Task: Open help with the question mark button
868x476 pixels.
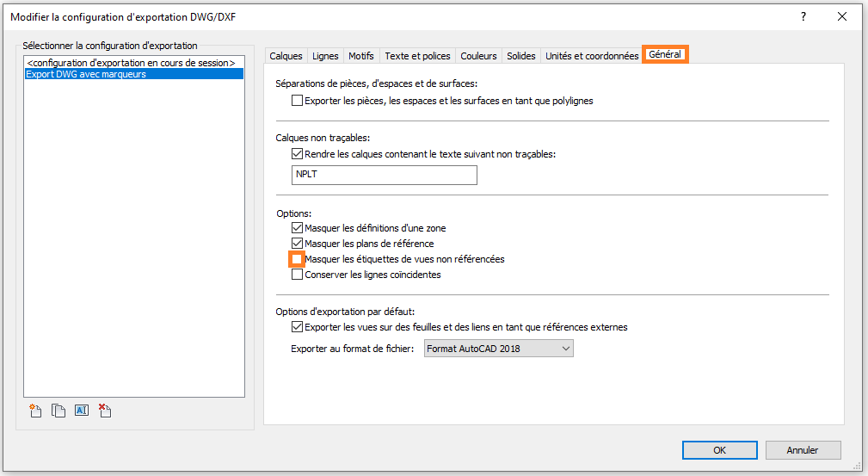Action: pos(803,16)
